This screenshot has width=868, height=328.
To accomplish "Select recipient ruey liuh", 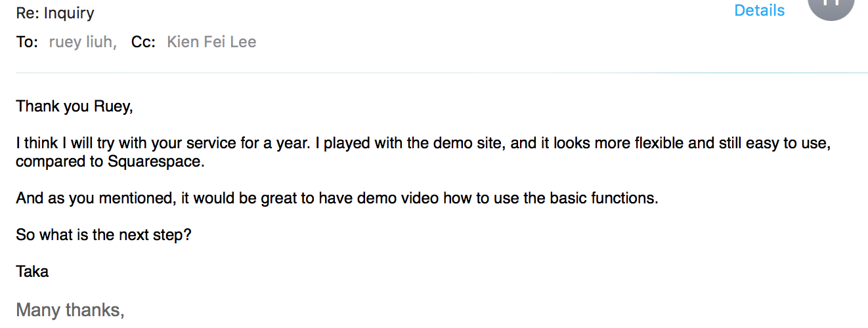I will pos(83,43).
